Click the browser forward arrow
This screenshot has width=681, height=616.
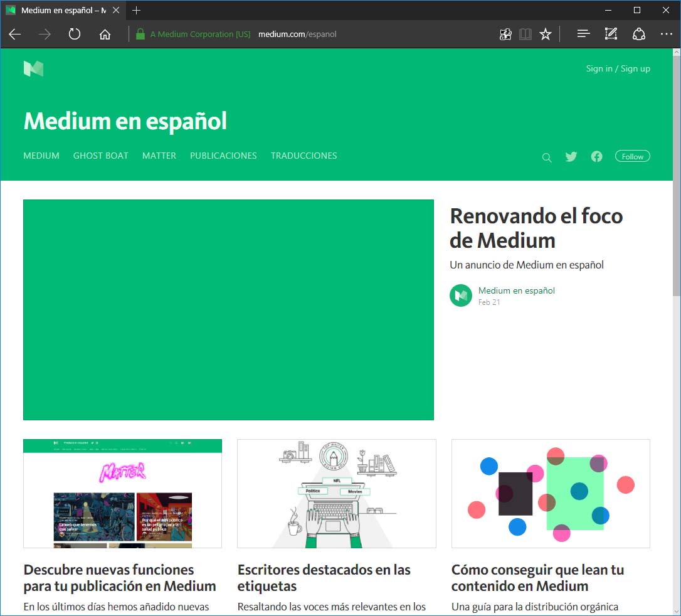(45, 35)
